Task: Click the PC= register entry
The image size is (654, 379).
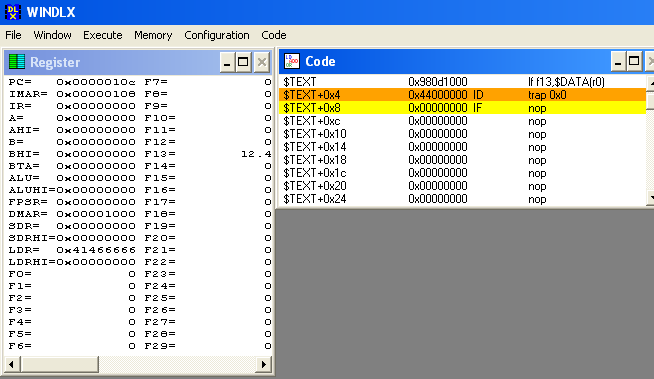Action: click(72, 82)
